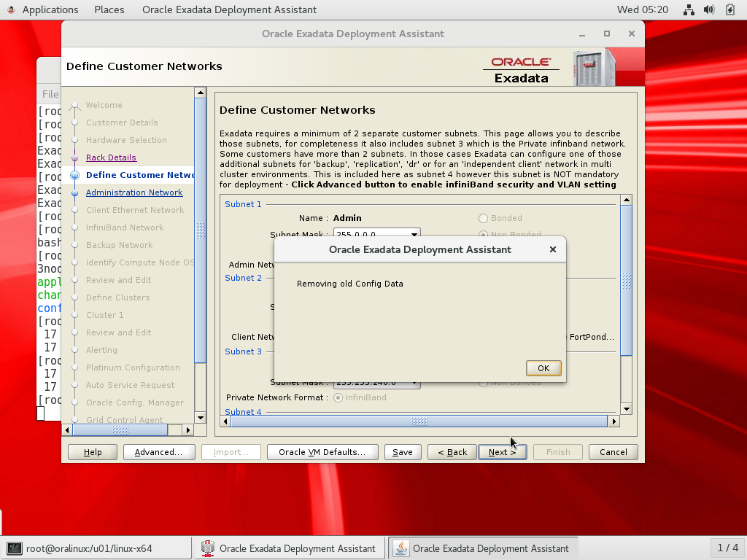Select the Non Bonded radio for Subnet 1
The width and height of the screenshot is (747, 560).
pyautogui.click(x=483, y=234)
